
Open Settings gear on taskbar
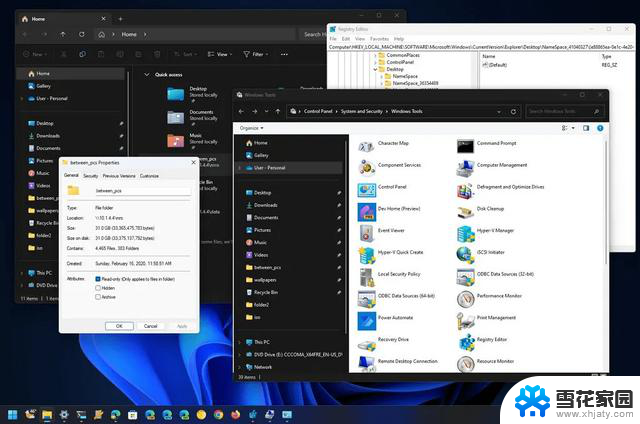point(64,415)
